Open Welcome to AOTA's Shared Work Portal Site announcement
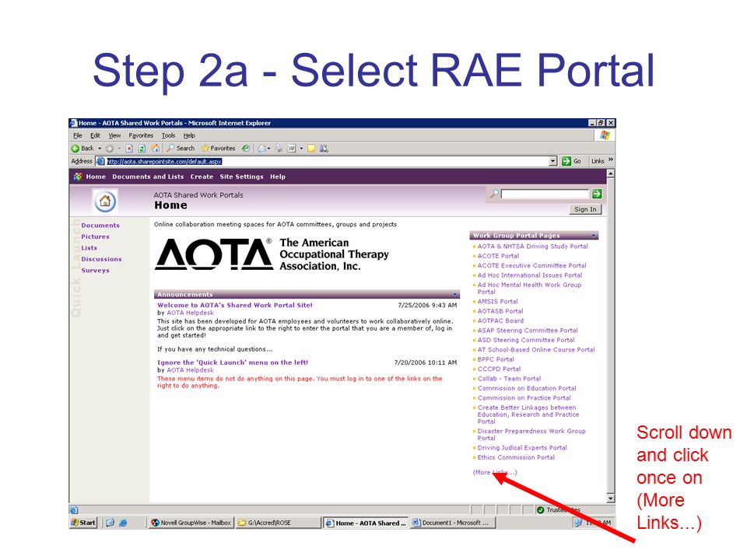 (234, 305)
